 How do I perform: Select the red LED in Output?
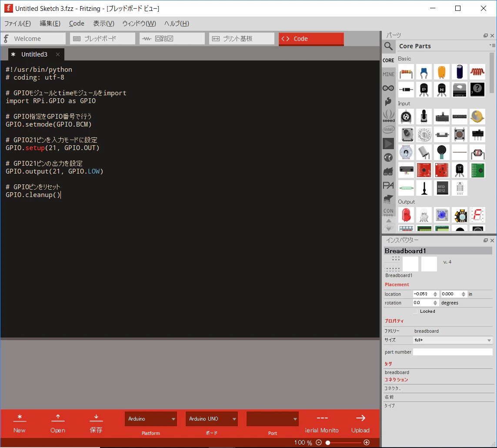[406, 215]
